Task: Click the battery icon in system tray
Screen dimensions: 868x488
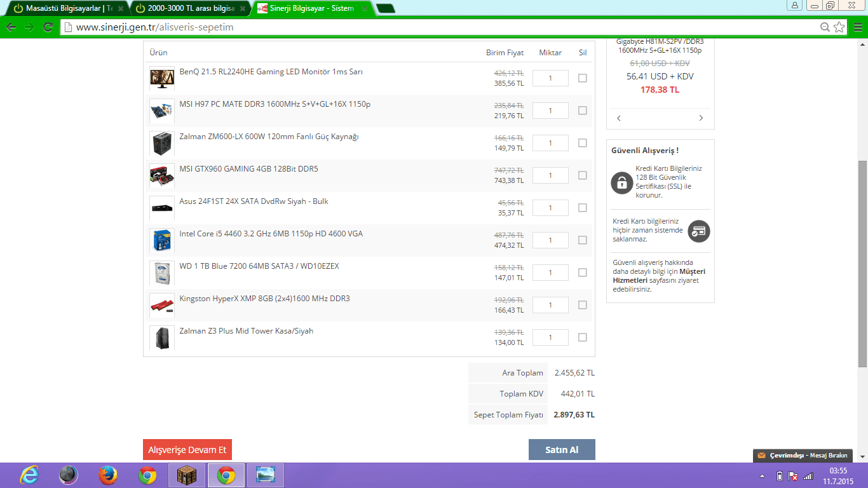Action: 780,476
